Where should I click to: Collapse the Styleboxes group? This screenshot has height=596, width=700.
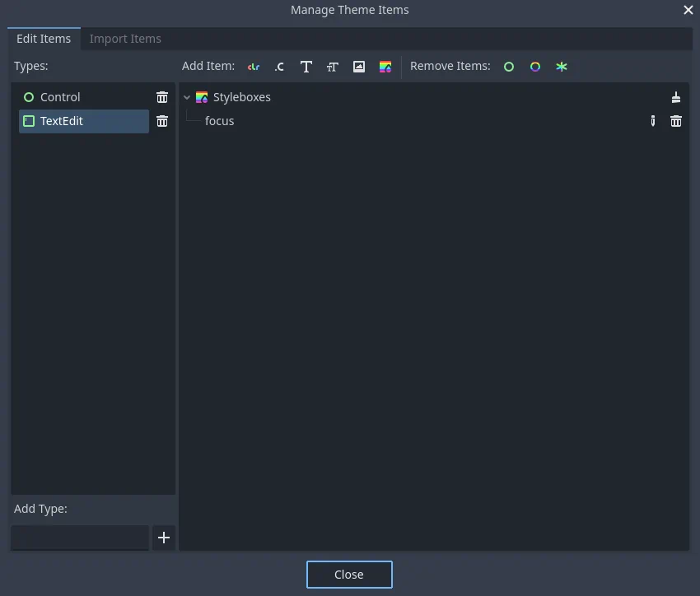(187, 97)
